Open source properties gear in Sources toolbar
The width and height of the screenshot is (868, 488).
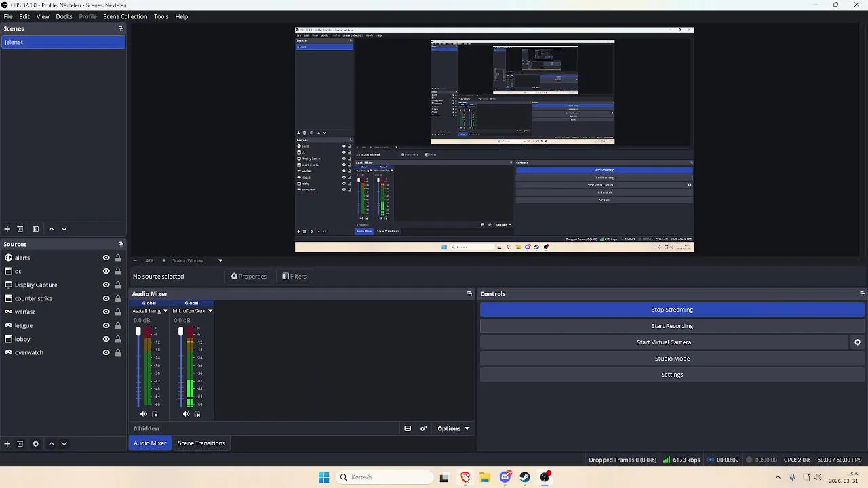click(x=35, y=444)
